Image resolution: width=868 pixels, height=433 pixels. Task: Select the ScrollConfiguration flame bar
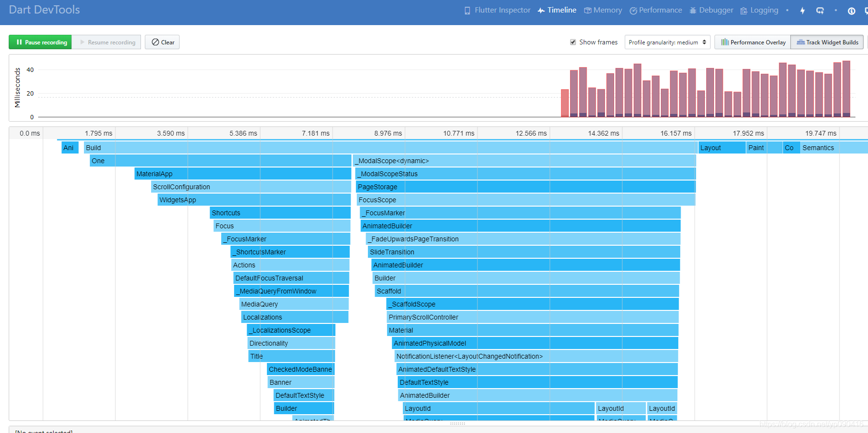coord(251,187)
